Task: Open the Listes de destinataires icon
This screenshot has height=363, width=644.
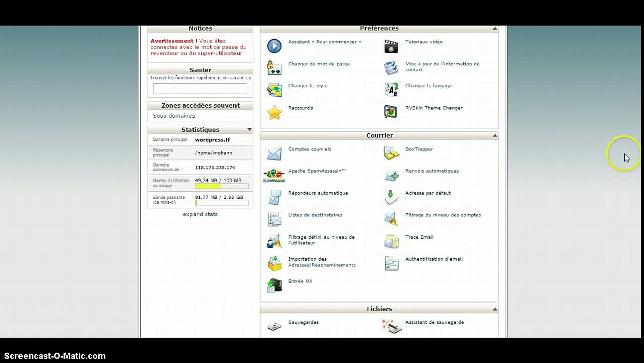Action: (274, 219)
